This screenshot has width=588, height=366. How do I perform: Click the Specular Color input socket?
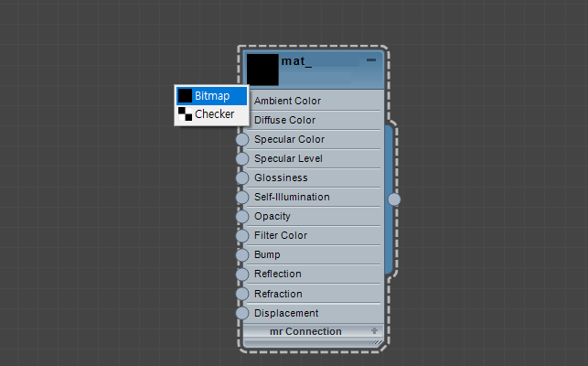tap(242, 139)
